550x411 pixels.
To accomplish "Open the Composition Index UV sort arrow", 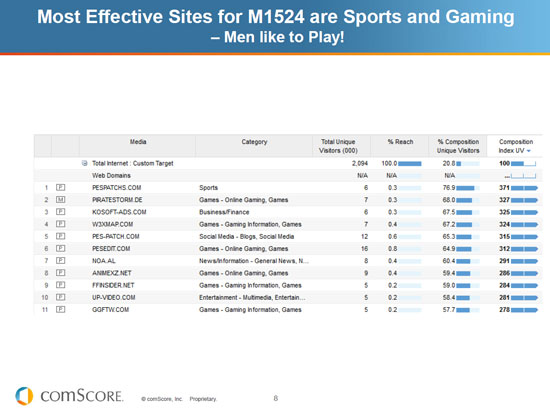I will [529, 151].
